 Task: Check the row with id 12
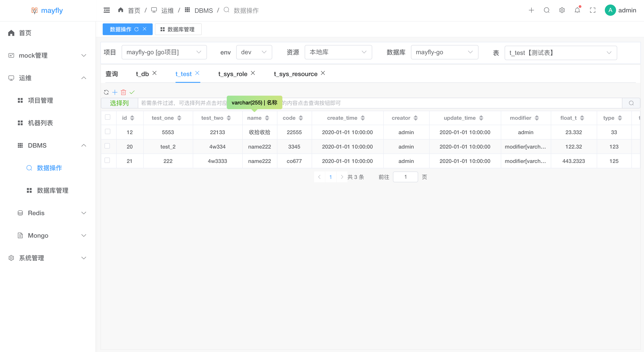pos(107,132)
